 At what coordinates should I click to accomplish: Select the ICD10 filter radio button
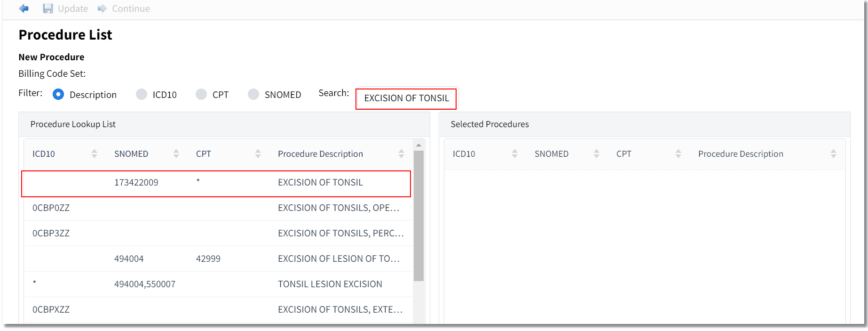point(142,94)
